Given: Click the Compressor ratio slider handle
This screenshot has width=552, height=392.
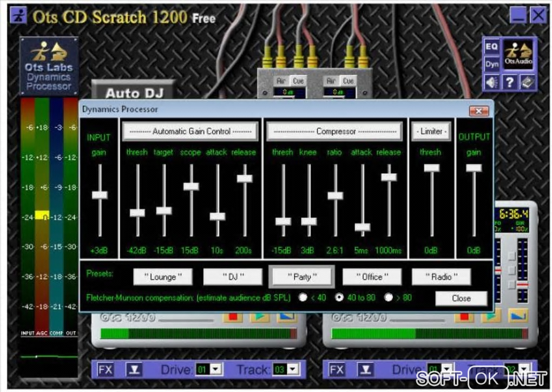Looking at the screenshot, I should tap(335, 195).
